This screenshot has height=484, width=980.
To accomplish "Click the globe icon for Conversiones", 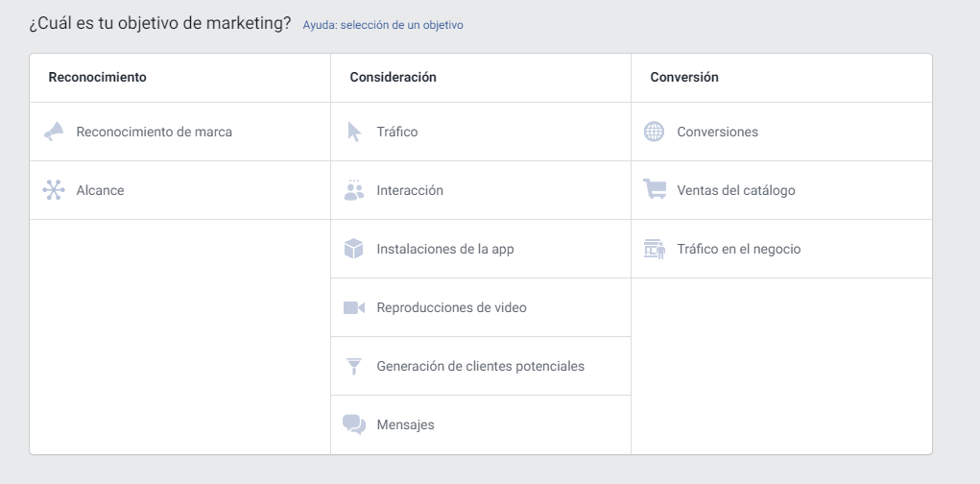I will coord(655,132).
